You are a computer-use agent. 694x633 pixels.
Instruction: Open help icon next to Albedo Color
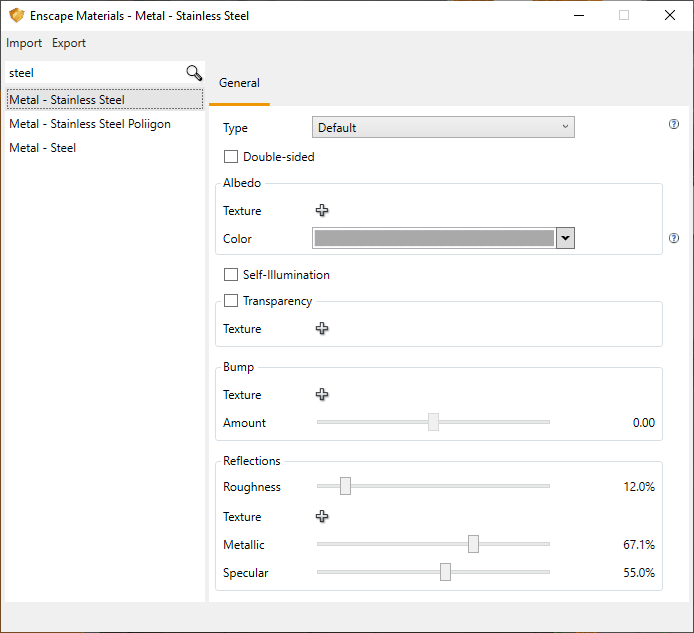click(674, 239)
